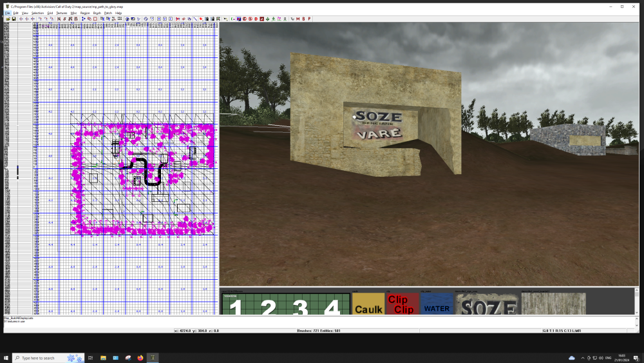Open the Selection menu

tap(37, 13)
